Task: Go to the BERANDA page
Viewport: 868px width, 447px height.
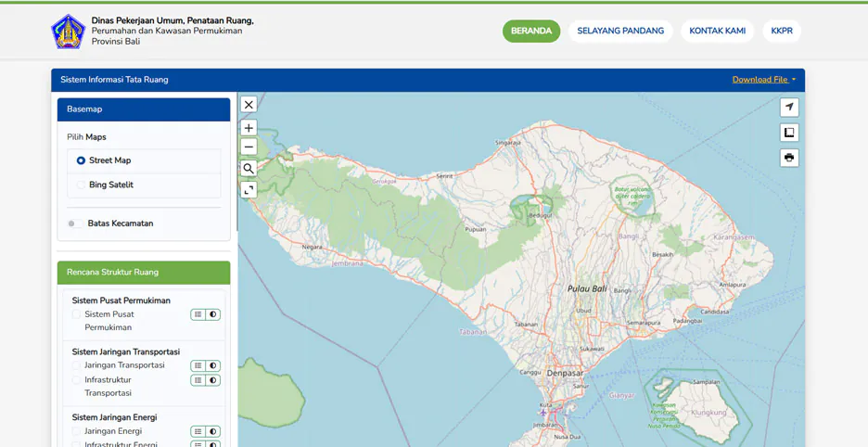Action: 531,31
